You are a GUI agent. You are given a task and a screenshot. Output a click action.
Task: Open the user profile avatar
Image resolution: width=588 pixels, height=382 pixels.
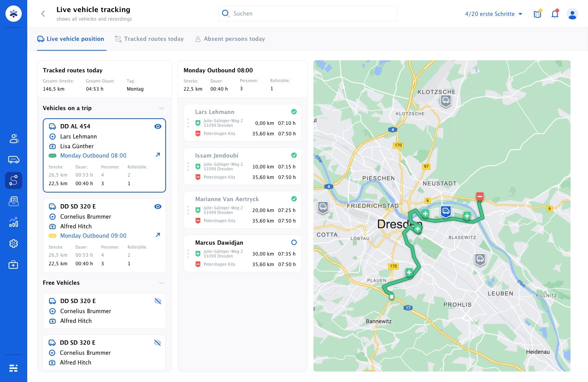pyautogui.click(x=572, y=14)
